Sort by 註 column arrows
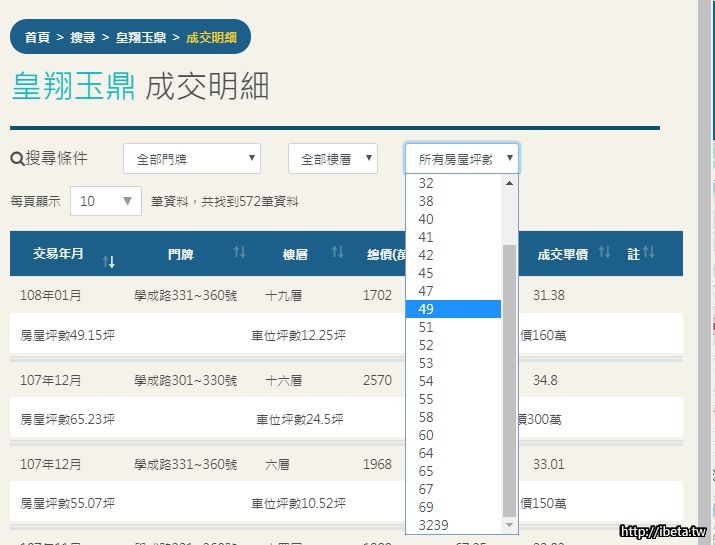Image resolution: width=715 pixels, height=545 pixels. tap(647, 253)
